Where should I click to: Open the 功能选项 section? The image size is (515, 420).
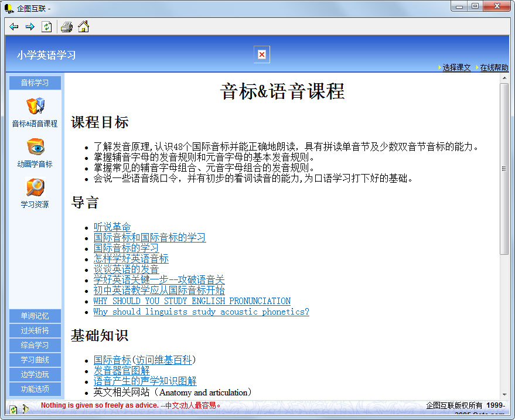pos(35,389)
